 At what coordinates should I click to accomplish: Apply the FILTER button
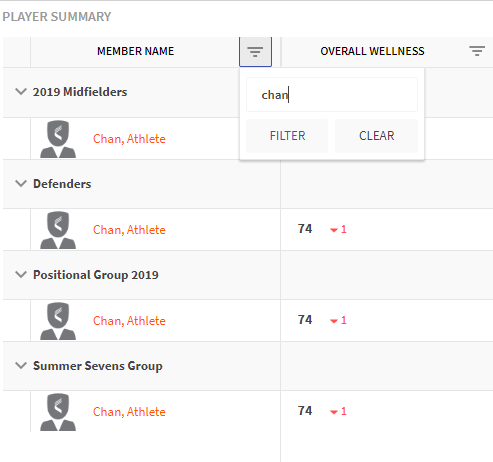coord(287,136)
